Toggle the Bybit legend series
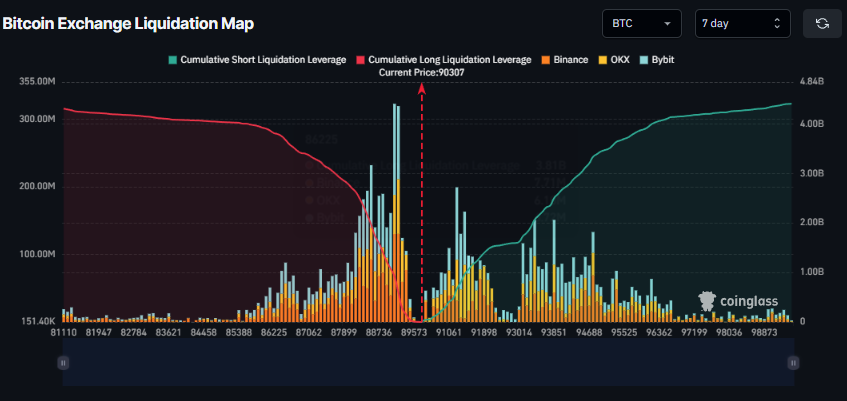Image resolution: width=847 pixels, height=401 pixels. [656, 60]
